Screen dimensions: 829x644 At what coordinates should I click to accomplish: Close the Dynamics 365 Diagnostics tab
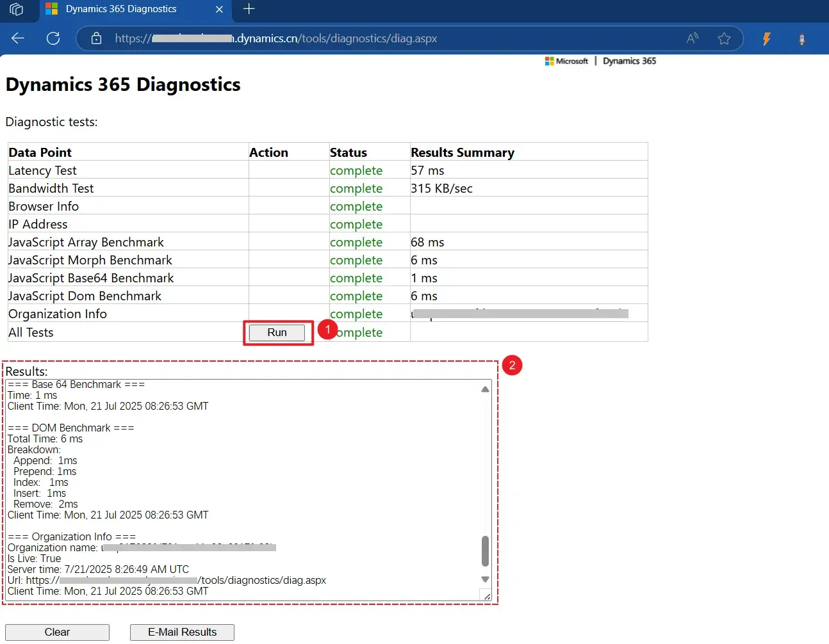[219, 9]
